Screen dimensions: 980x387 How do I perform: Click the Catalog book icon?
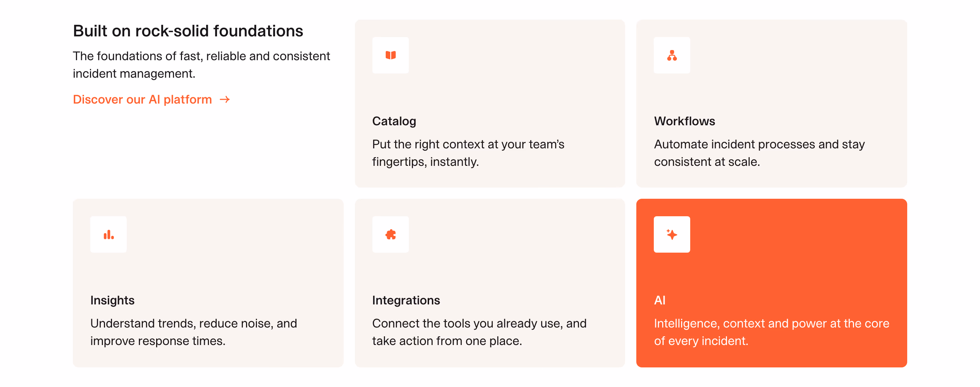[390, 55]
